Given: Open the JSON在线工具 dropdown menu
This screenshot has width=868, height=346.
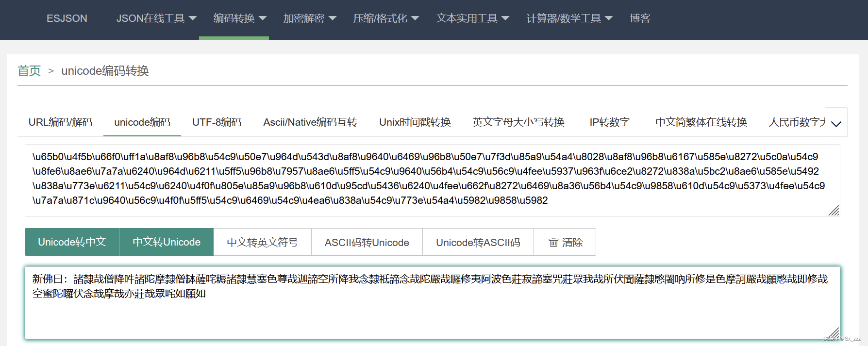Looking at the screenshot, I should pyautogui.click(x=156, y=18).
